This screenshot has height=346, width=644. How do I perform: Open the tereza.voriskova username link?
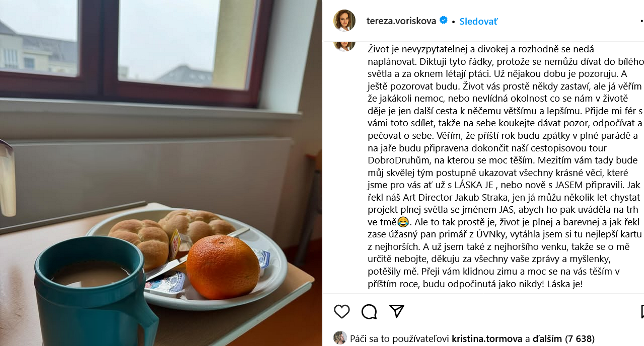pyautogui.click(x=401, y=21)
